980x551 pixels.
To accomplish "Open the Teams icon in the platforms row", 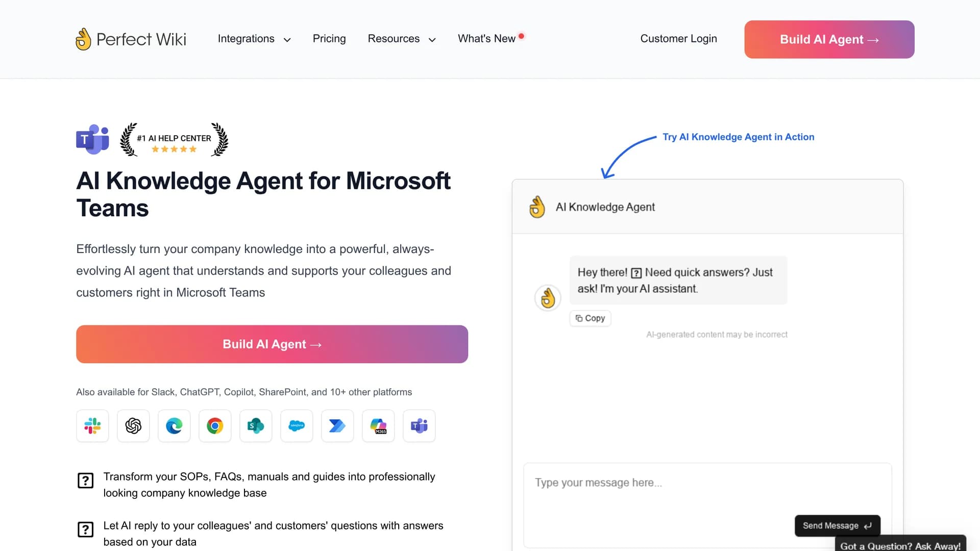I will click(x=419, y=425).
